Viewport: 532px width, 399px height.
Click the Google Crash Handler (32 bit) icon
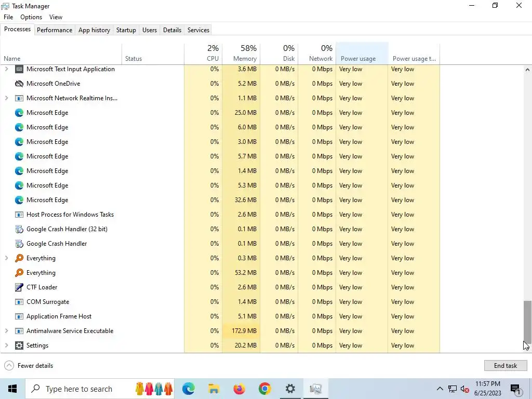click(x=19, y=229)
